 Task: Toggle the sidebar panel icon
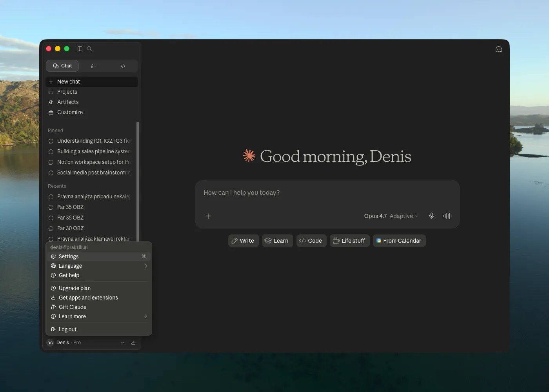click(80, 49)
